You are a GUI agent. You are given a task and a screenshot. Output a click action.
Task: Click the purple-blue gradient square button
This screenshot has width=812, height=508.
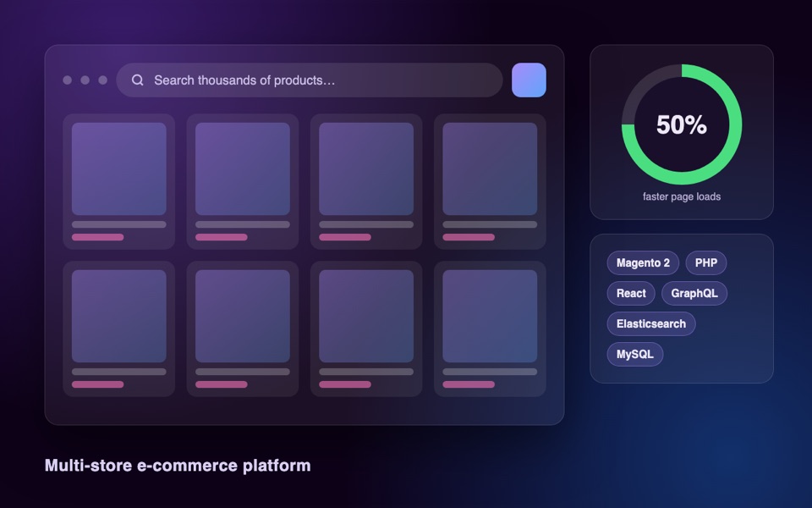pyautogui.click(x=529, y=80)
